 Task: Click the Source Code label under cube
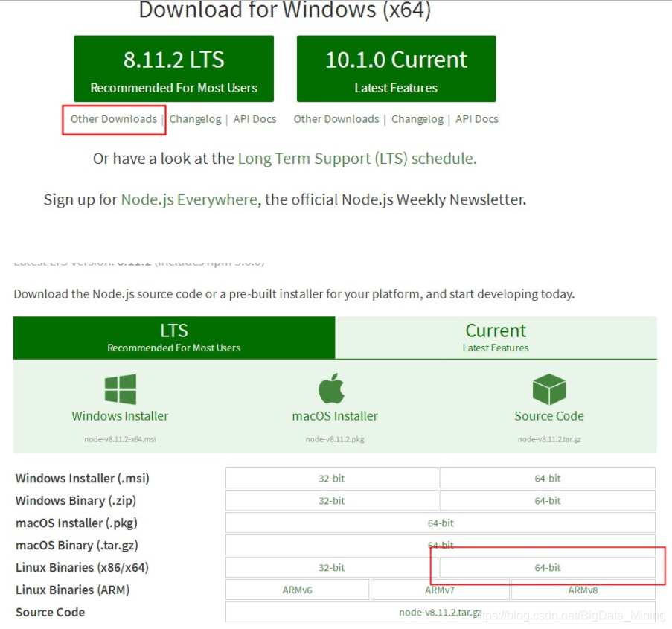tap(549, 416)
